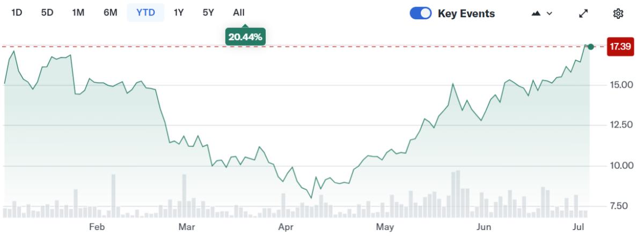Image resolution: width=644 pixels, height=251 pixels.
Task: Open the chart type mountain icon
Action: (x=536, y=13)
